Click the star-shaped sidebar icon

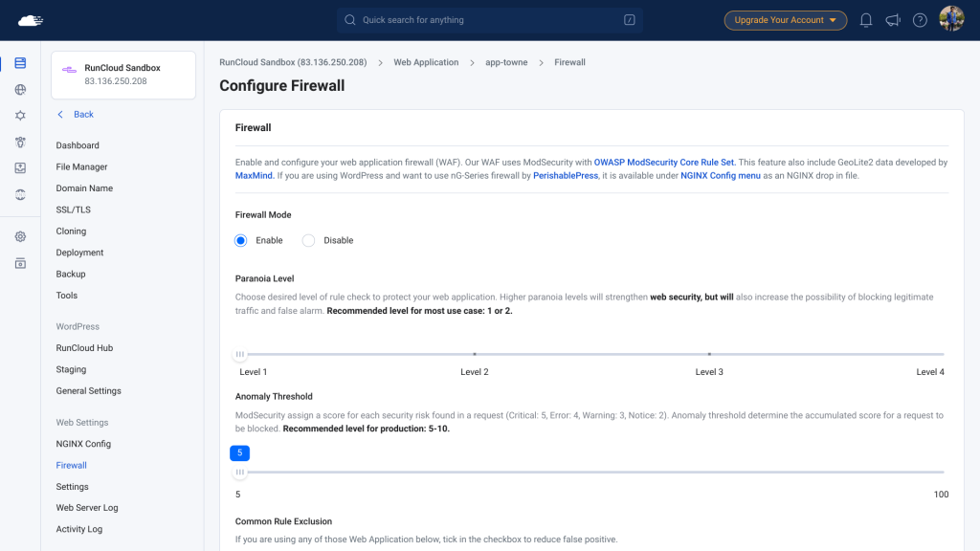click(21, 116)
